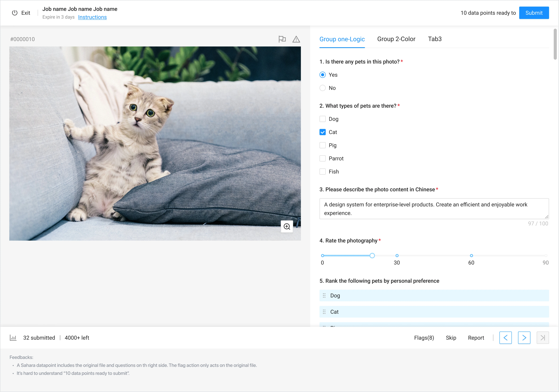Viewport: 559px width, 392px height.
Task: Click the magnifier zoom-in icon on photo
Action: click(287, 226)
